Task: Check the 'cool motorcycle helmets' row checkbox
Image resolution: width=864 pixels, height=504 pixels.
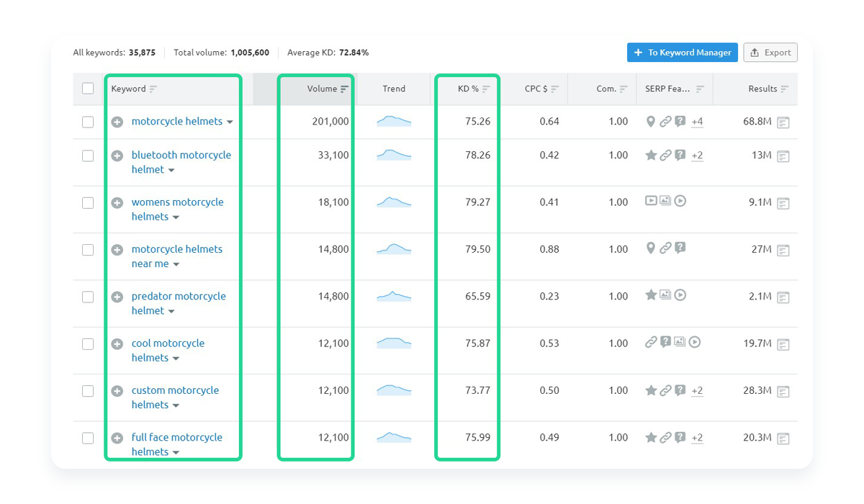Action: [88, 344]
